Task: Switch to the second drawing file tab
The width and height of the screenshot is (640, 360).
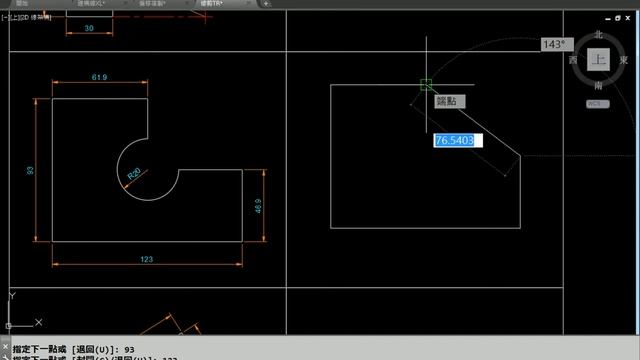Action: [97, 3]
